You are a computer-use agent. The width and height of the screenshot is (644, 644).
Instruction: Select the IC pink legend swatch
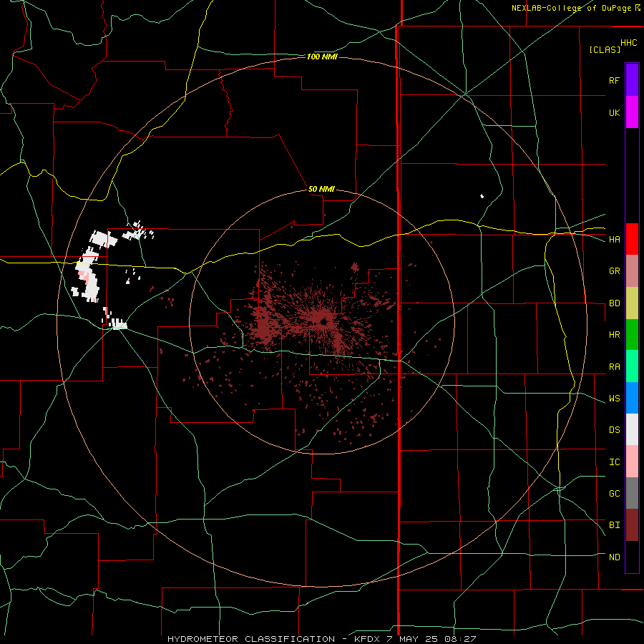632,462
